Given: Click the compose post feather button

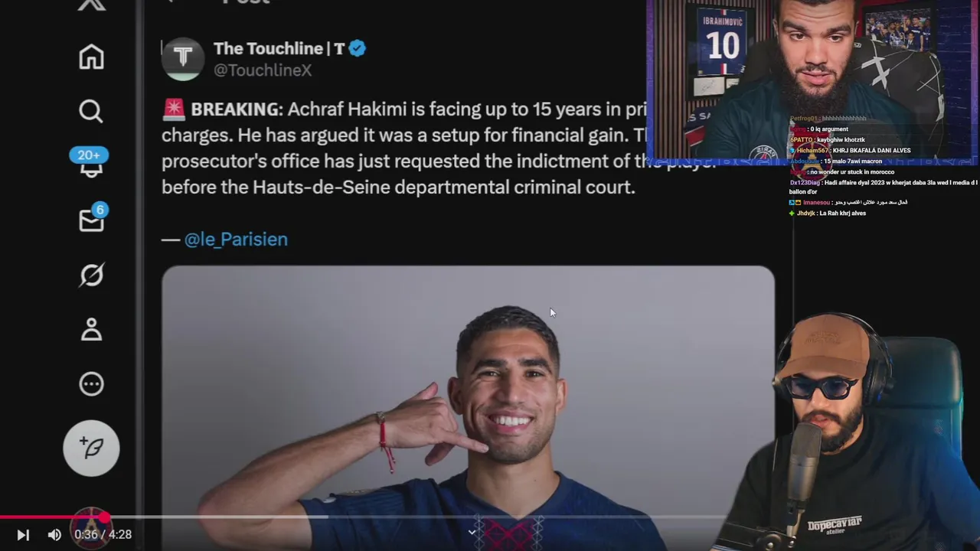Looking at the screenshot, I should pyautogui.click(x=91, y=448).
